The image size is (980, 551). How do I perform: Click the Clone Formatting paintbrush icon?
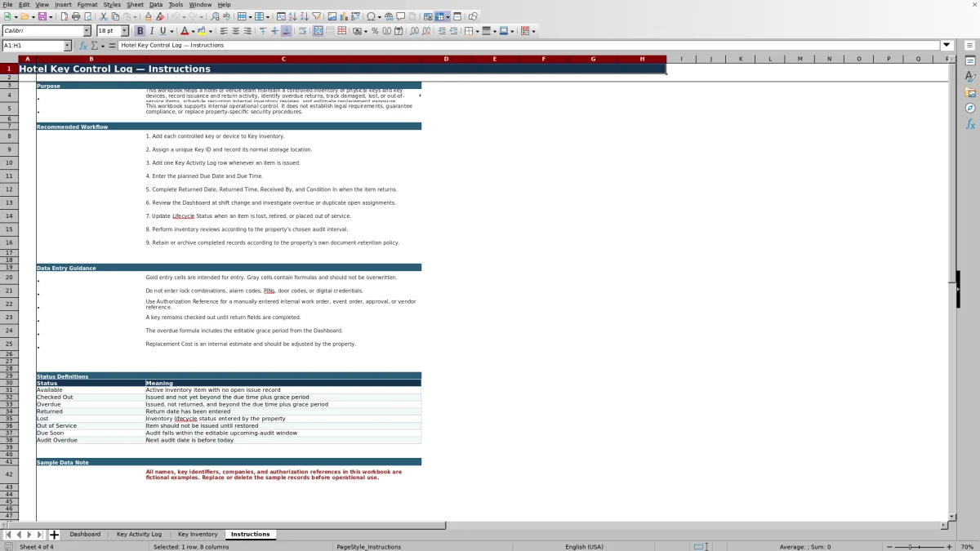pyautogui.click(x=148, y=16)
